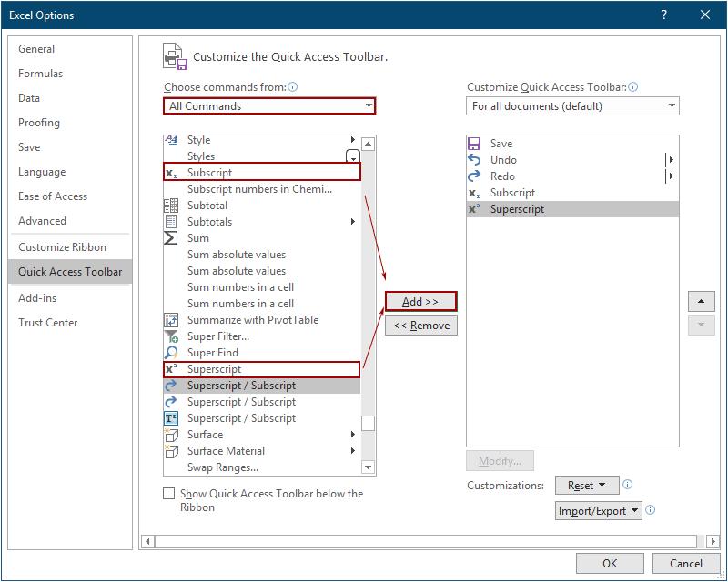Screen dimensions: 728x582
Task: Click the Redo icon in right list
Action: (474, 176)
